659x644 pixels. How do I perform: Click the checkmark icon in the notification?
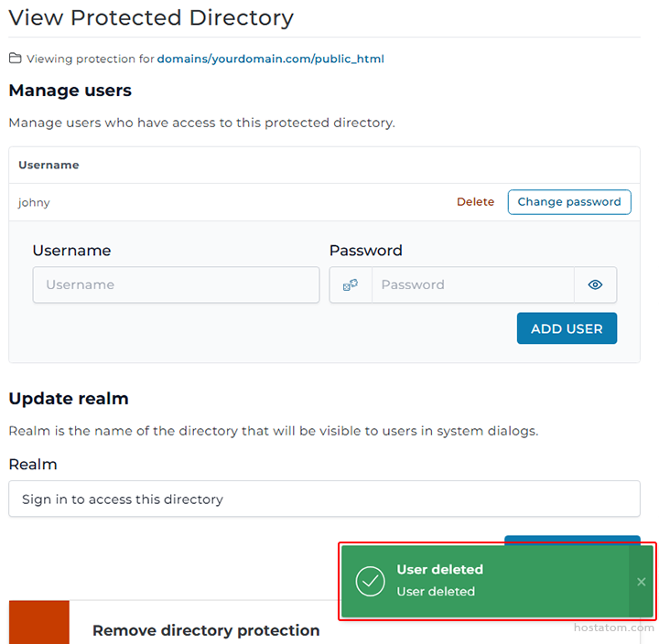[x=370, y=581]
